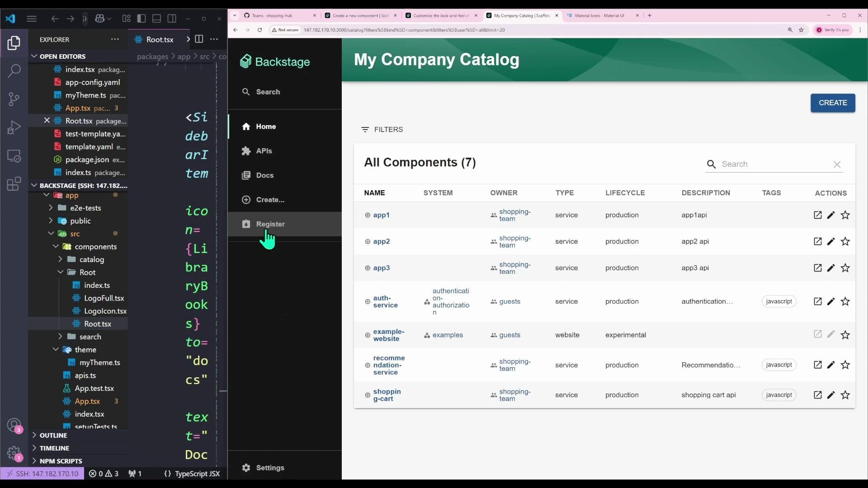Viewport: 868px width, 488px height.
Task: Edit the app2 component pencil icon
Action: point(831,241)
